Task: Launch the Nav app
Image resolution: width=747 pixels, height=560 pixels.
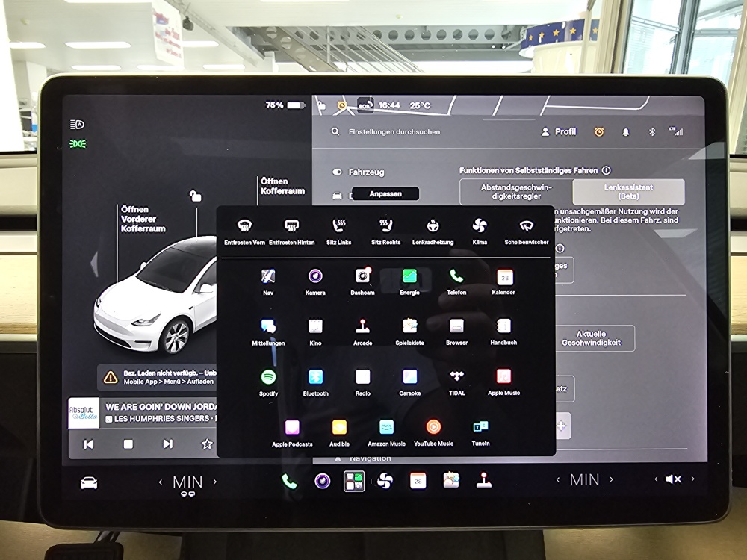Action: tap(268, 282)
